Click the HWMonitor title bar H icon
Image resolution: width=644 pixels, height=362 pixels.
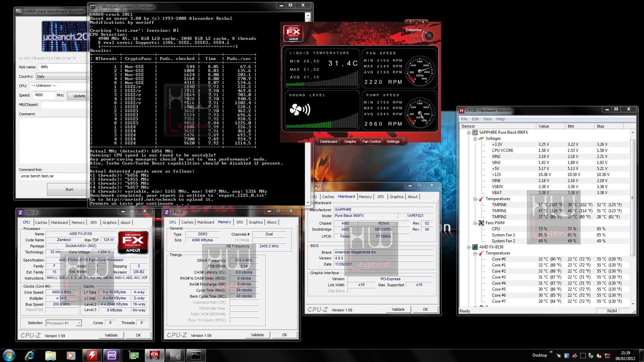tap(462, 111)
